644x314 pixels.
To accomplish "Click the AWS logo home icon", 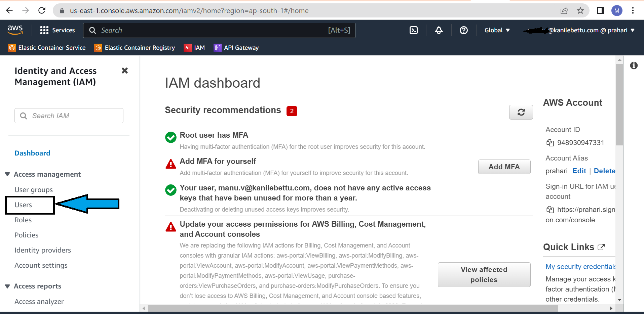I will tap(15, 30).
